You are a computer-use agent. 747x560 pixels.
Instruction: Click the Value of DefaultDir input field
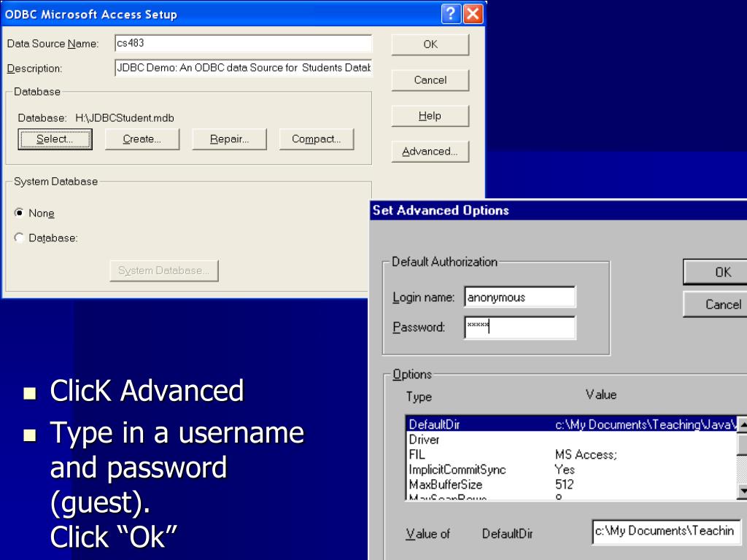coord(666,532)
